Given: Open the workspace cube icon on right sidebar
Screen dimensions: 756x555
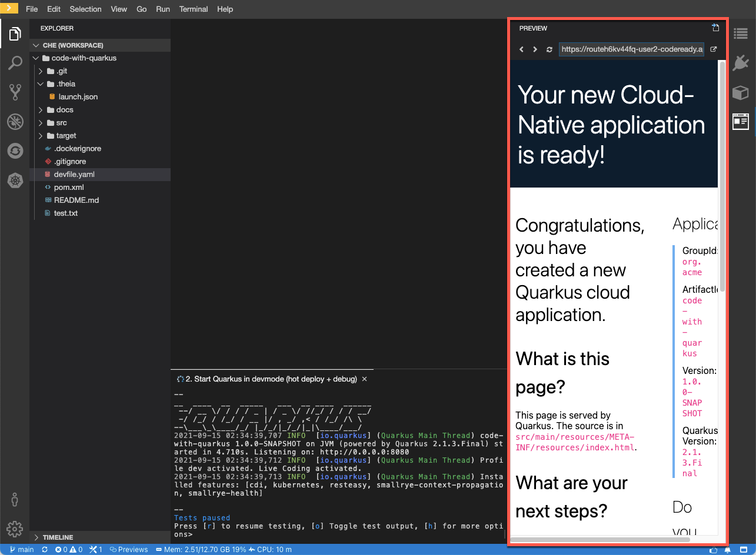Looking at the screenshot, I should click(x=740, y=92).
